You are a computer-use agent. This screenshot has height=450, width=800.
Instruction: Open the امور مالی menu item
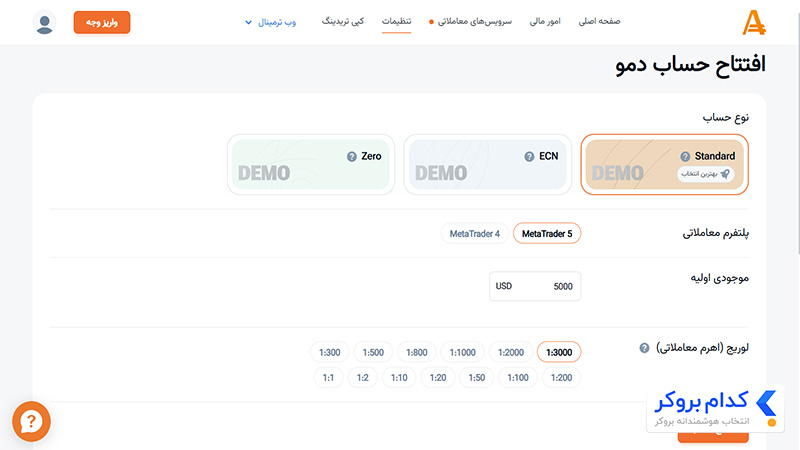point(545,21)
